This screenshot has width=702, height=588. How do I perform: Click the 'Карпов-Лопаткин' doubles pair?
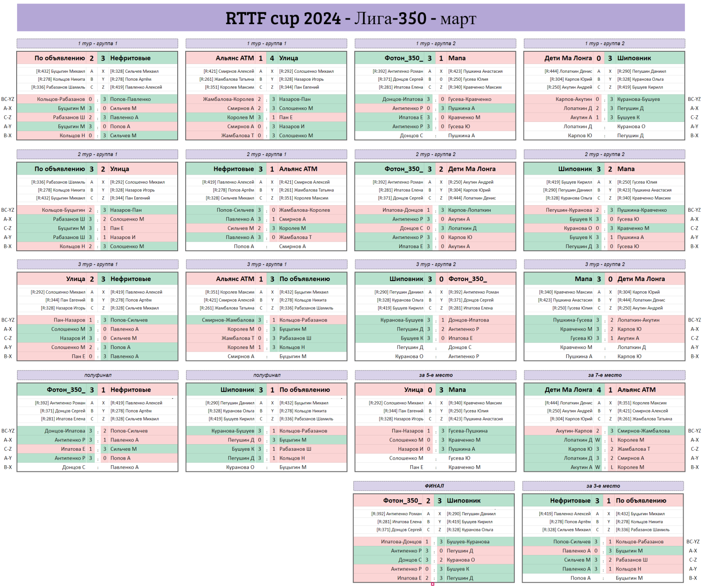[469, 210]
